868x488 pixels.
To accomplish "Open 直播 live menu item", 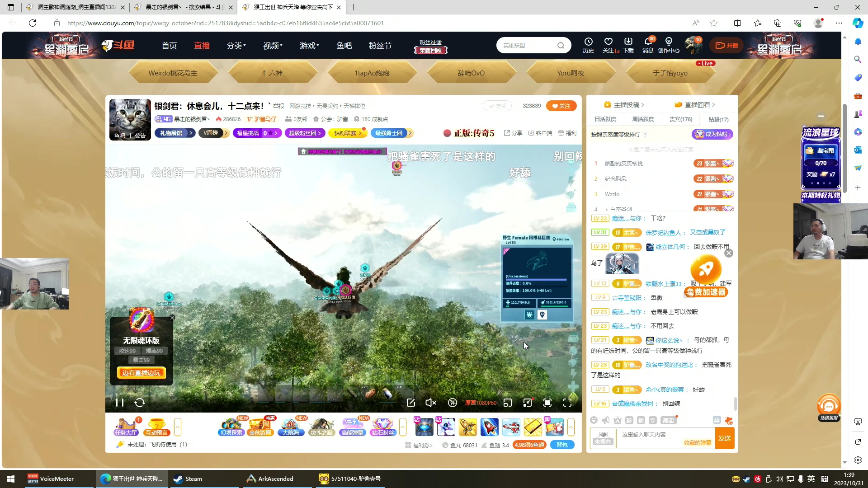I will pos(202,45).
